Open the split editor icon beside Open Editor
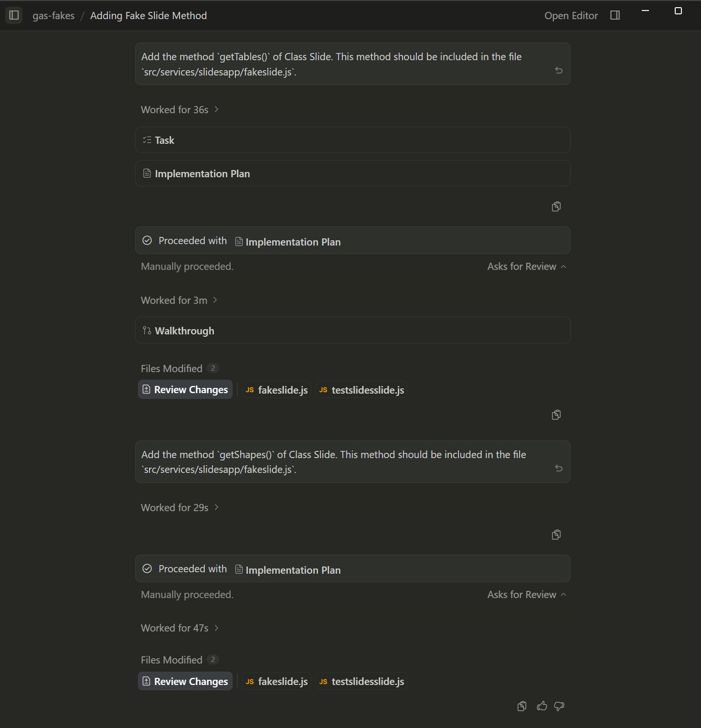This screenshot has width=701, height=728. [x=615, y=15]
